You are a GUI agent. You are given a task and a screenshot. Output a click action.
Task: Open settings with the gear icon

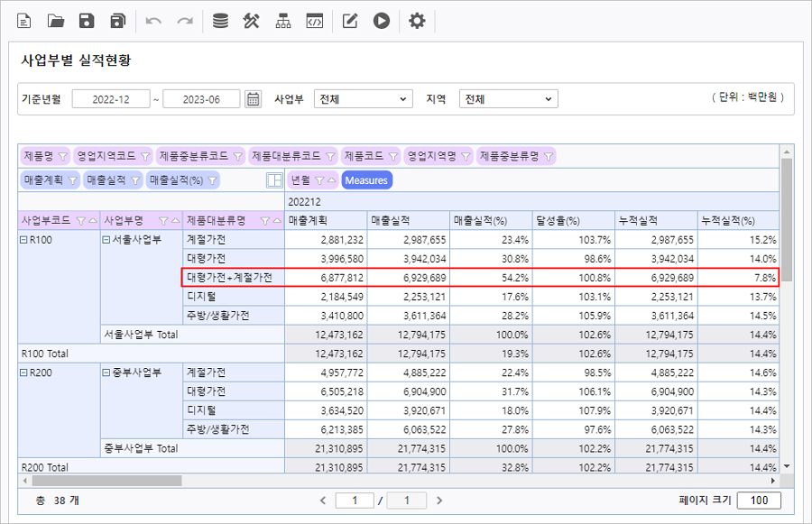point(417,21)
